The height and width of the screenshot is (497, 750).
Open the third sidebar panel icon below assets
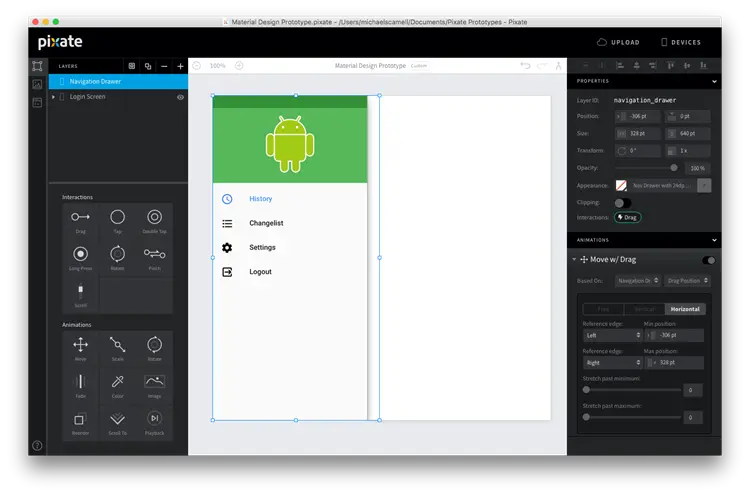point(37,102)
